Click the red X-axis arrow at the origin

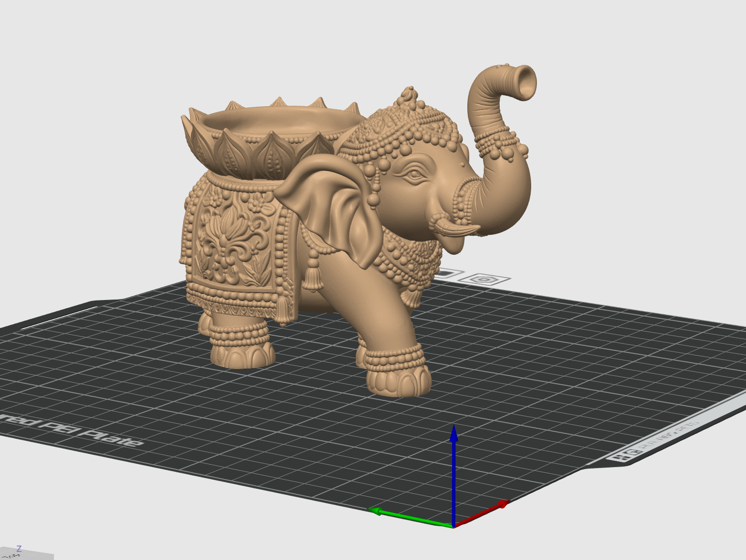[481, 514]
